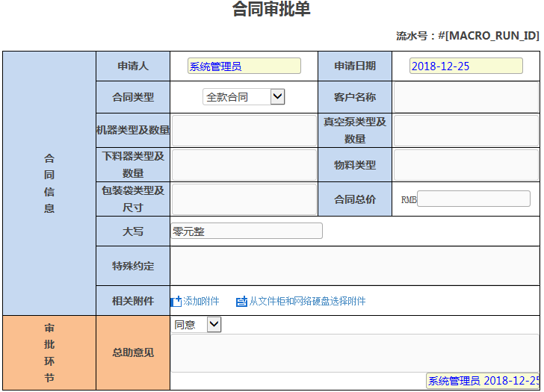Expand the 合同类型 dropdown showing 全款合同
This screenshot has height=392, width=544.
tap(244, 97)
